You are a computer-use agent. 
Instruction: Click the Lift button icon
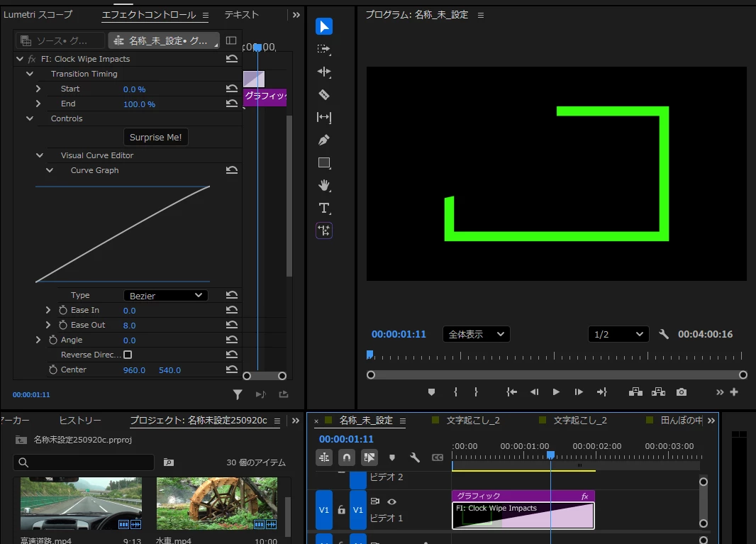coord(635,392)
